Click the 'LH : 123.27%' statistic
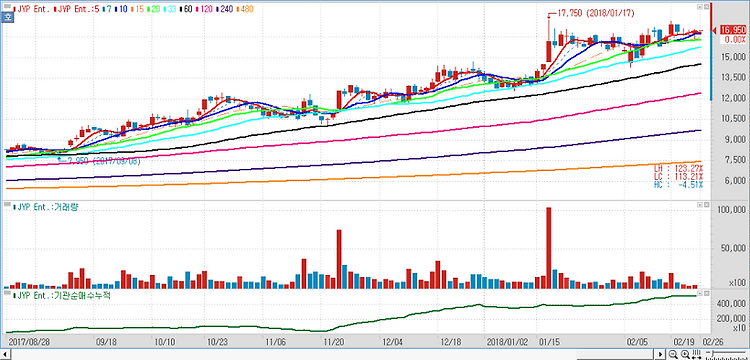Viewport: 750px width, 360px height. point(678,168)
